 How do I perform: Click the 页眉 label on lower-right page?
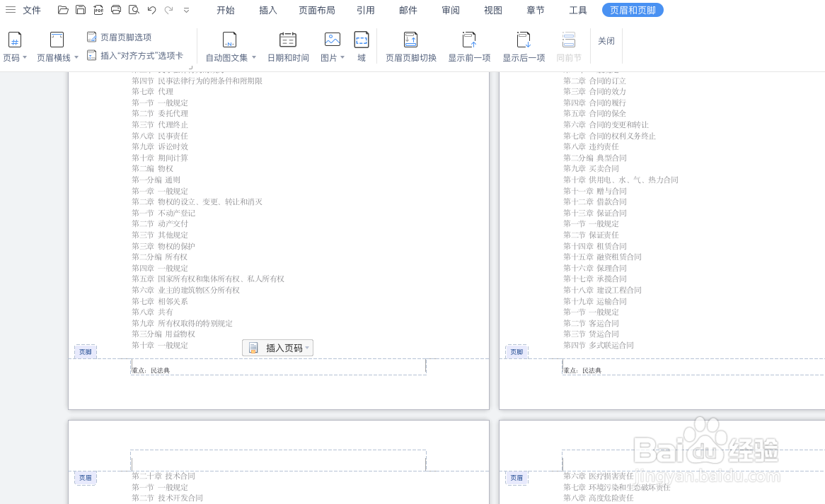(517, 478)
